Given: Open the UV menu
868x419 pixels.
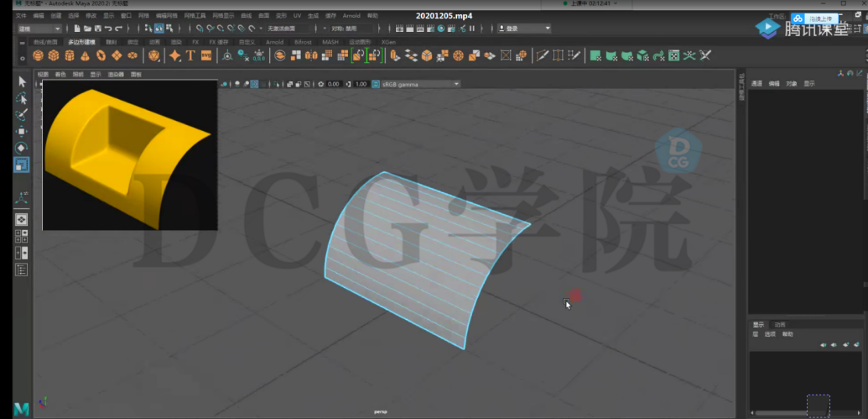Looking at the screenshot, I should tap(297, 16).
